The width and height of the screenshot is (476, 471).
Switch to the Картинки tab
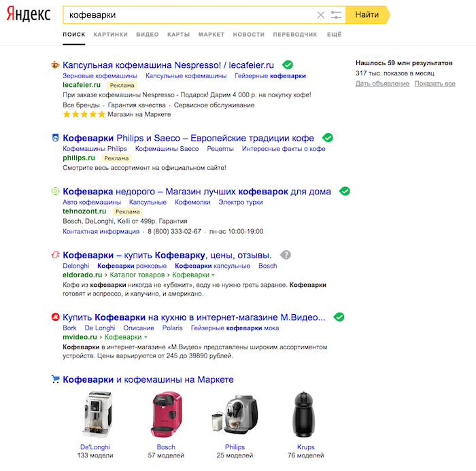pos(110,34)
